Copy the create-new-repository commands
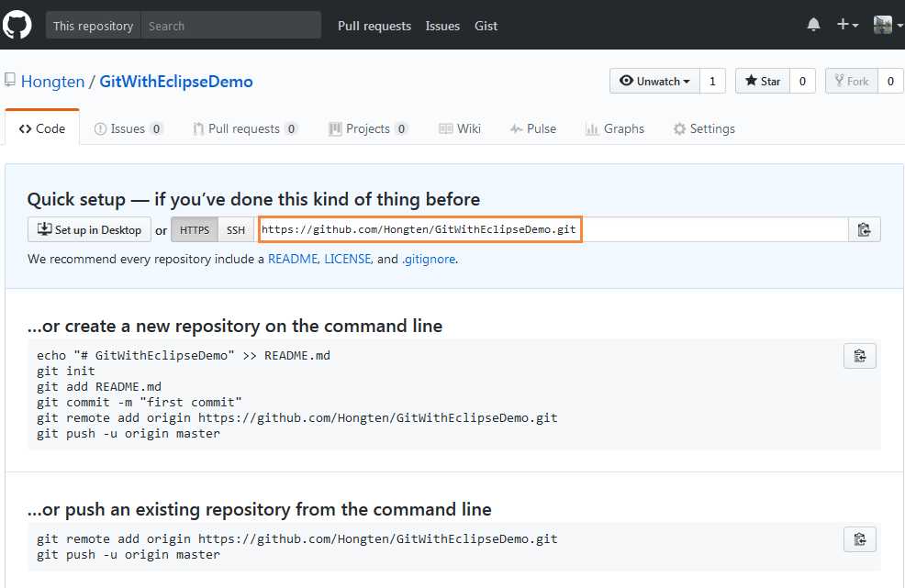The image size is (905, 588). (x=860, y=355)
